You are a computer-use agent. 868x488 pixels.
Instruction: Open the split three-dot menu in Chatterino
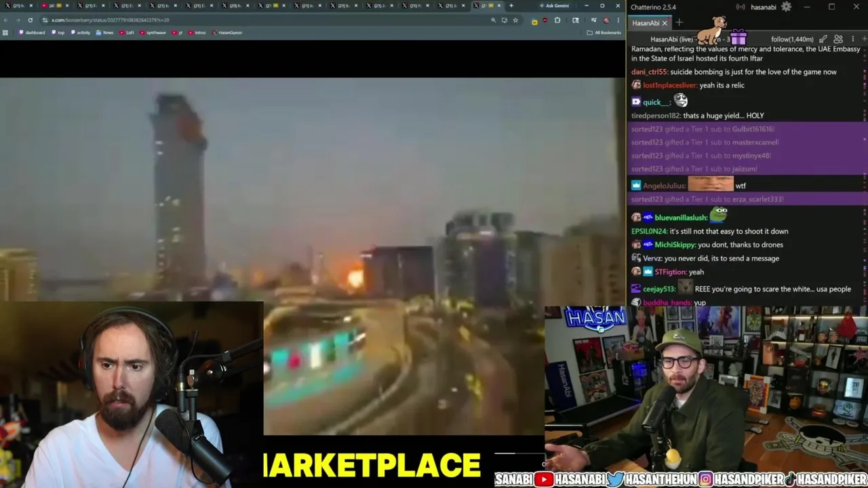(x=852, y=39)
